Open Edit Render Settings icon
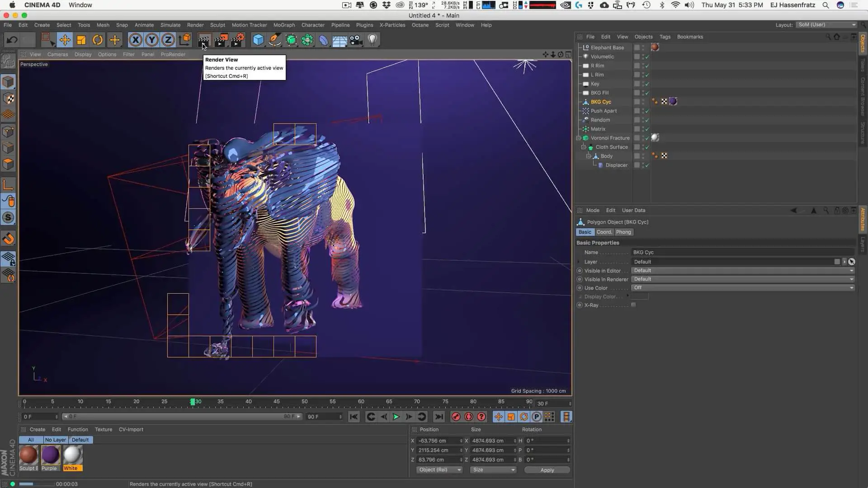The height and width of the screenshot is (488, 868). pyautogui.click(x=238, y=40)
